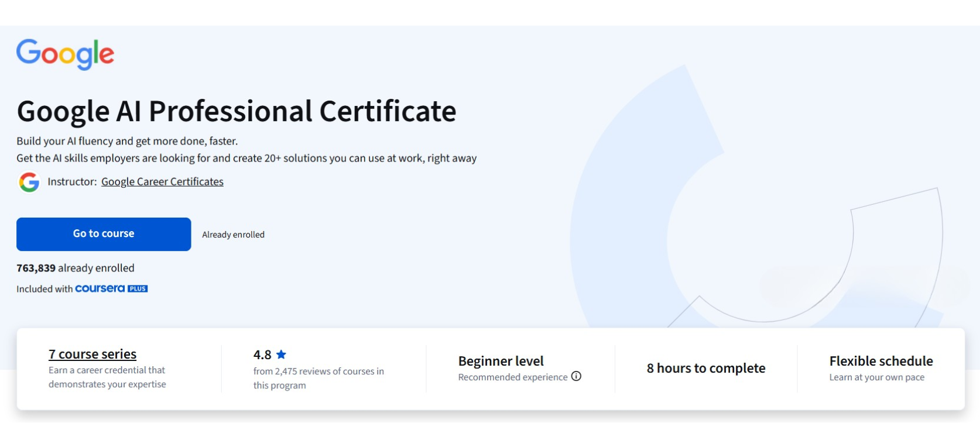980x437 pixels.
Task: Click the 'Instructor:' label
Action: tap(72, 182)
